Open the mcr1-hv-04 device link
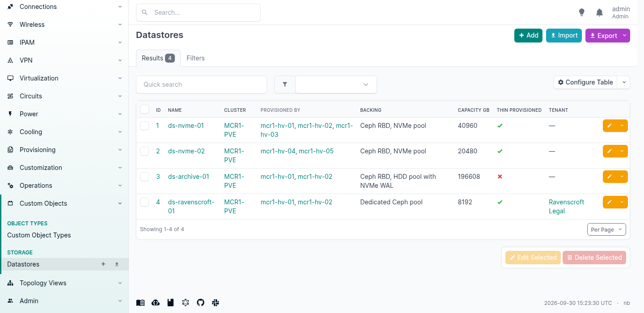This screenshot has width=644, height=313. tap(278, 151)
